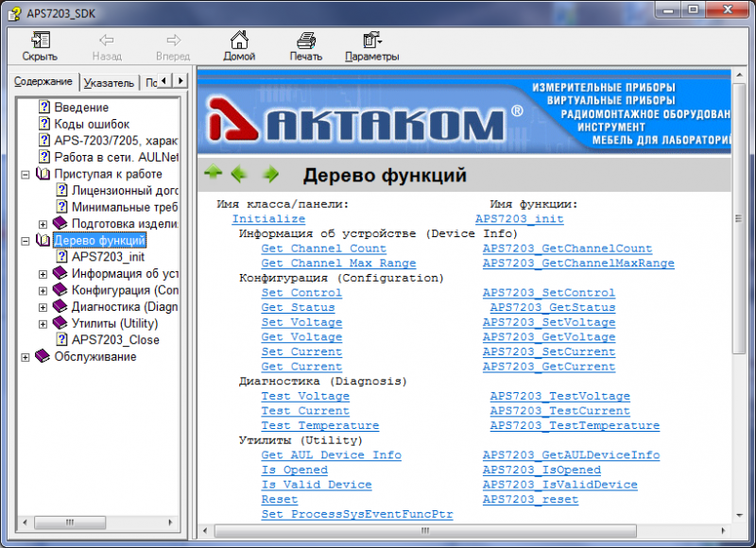Select Коды ошибок in the contents tree
Viewport: 756px width, 548px height.
(92, 124)
